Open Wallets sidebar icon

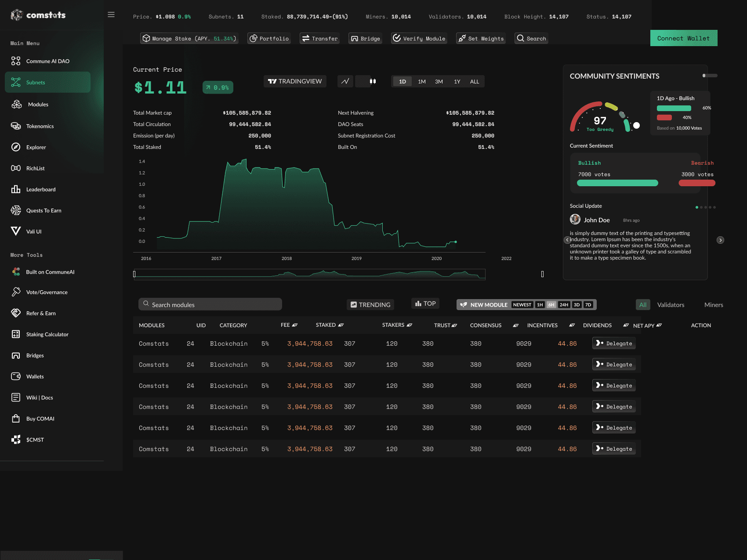(16, 376)
